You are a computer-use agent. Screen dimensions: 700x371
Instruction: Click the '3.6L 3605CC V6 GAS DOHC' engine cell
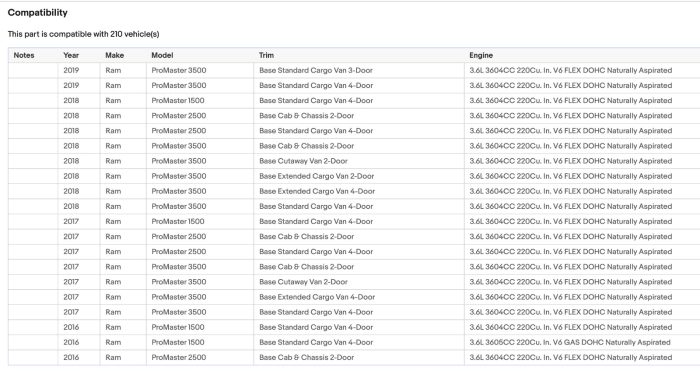coord(570,342)
